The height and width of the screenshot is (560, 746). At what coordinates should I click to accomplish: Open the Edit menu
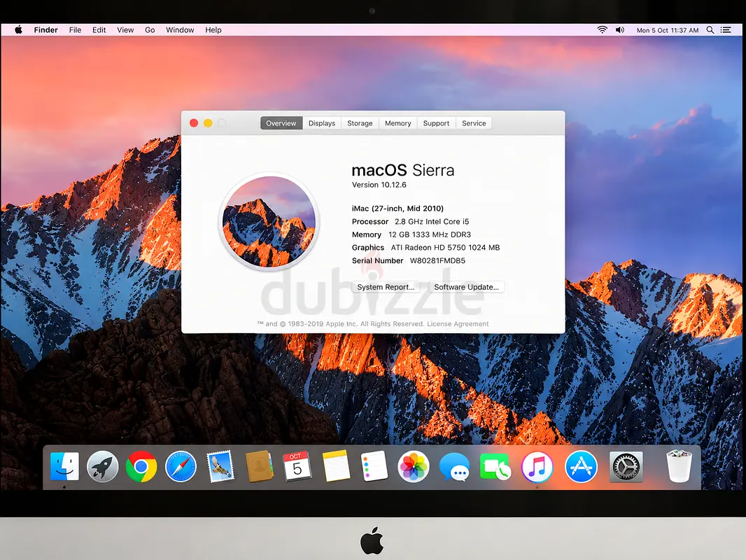[99, 29]
